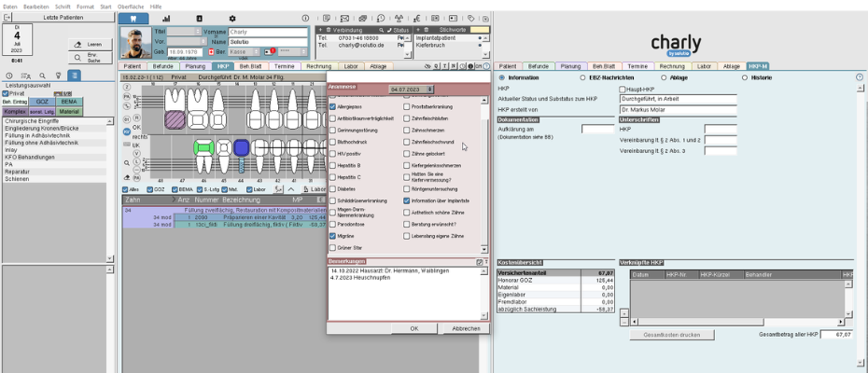Select the GOZ category button

[x=41, y=102]
